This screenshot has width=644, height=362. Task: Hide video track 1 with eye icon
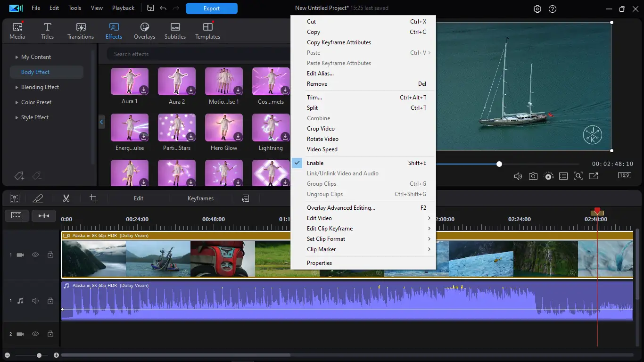tap(35, 255)
